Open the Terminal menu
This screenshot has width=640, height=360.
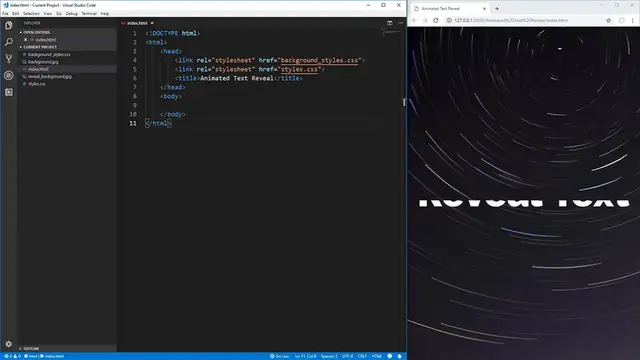click(89, 13)
